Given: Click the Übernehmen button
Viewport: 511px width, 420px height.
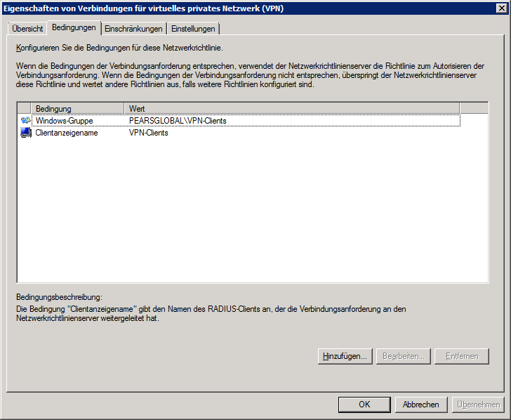Looking at the screenshot, I should pyautogui.click(x=478, y=405).
